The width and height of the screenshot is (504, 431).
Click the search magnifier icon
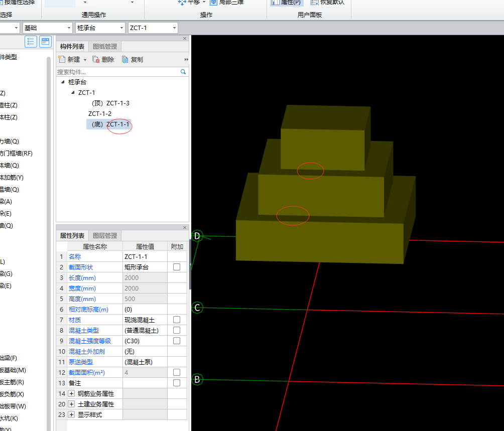pos(183,72)
